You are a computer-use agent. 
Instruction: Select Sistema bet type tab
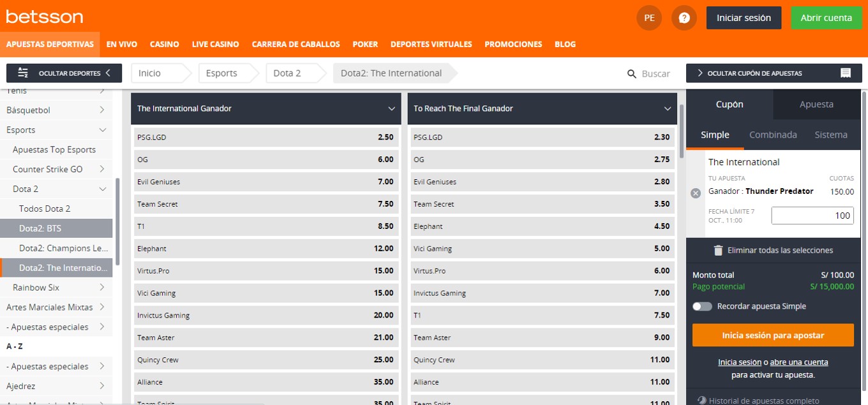[x=831, y=135]
